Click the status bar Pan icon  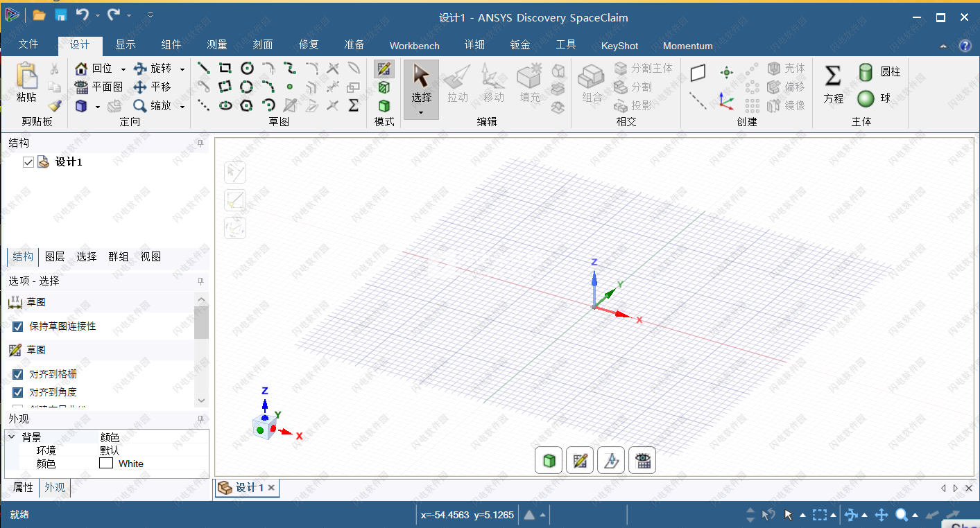click(882, 515)
